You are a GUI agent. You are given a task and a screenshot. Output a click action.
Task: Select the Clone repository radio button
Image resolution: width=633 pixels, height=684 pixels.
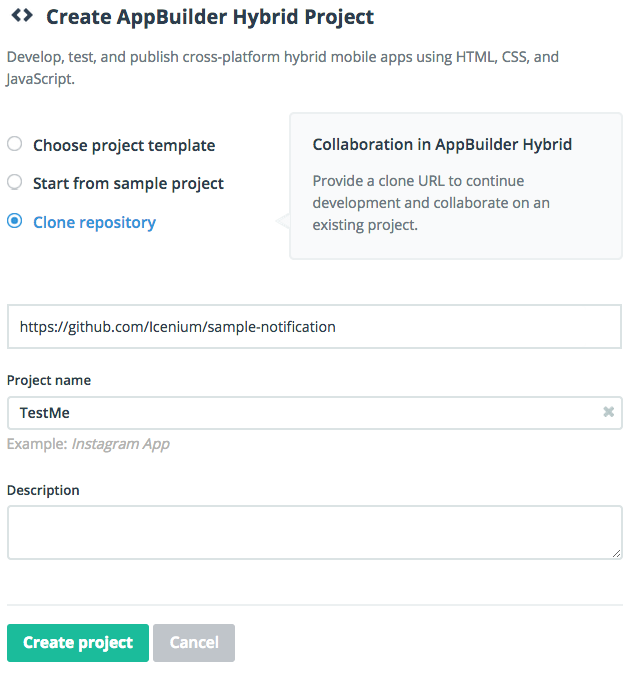coord(14,221)
